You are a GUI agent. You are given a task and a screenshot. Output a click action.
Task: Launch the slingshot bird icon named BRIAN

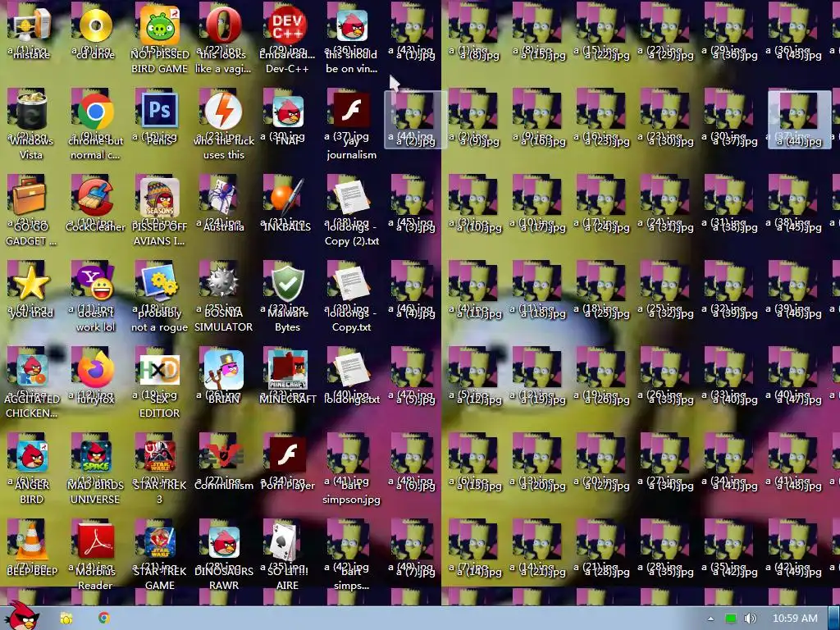(223, 370)
